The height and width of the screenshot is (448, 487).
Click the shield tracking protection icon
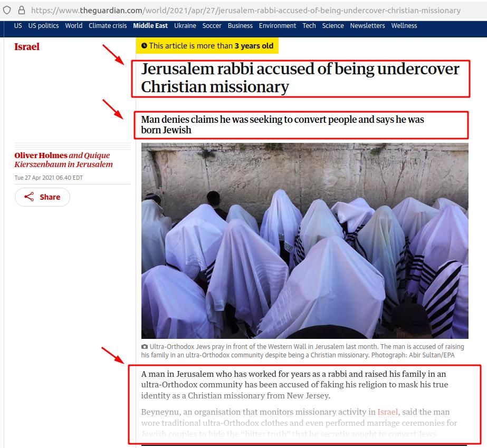[7, 10]
